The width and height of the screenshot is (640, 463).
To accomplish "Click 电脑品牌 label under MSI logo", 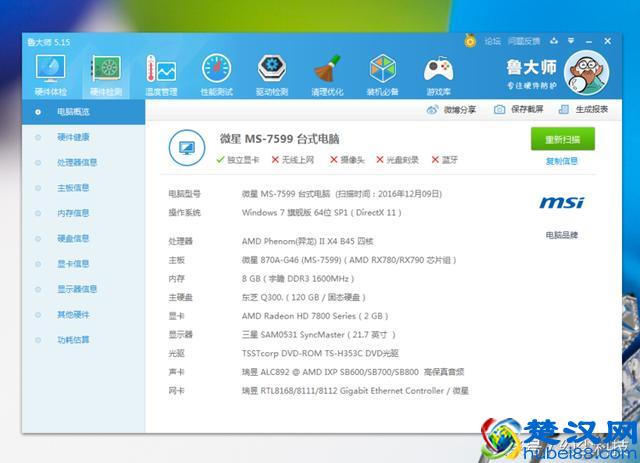I will 562,235.
